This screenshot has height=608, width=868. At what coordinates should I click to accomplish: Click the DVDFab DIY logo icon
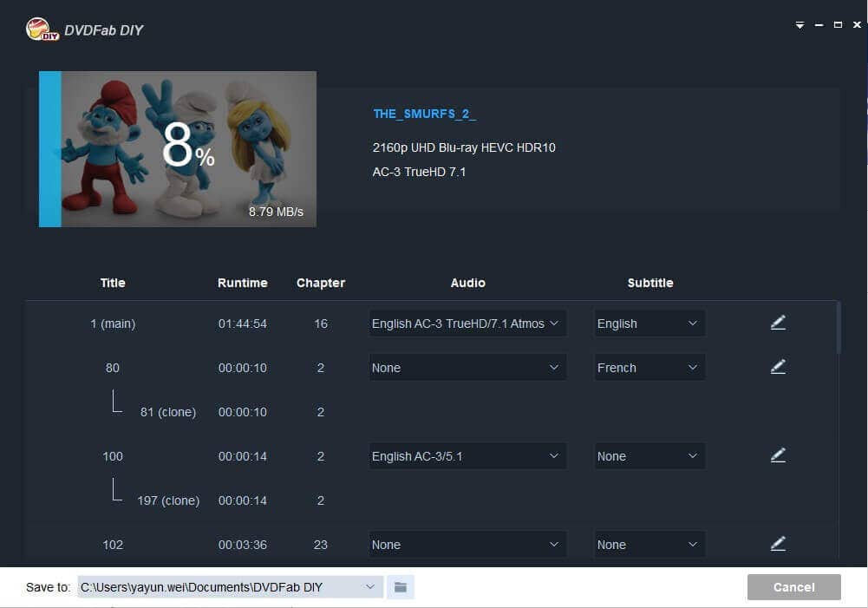point(42,29)
